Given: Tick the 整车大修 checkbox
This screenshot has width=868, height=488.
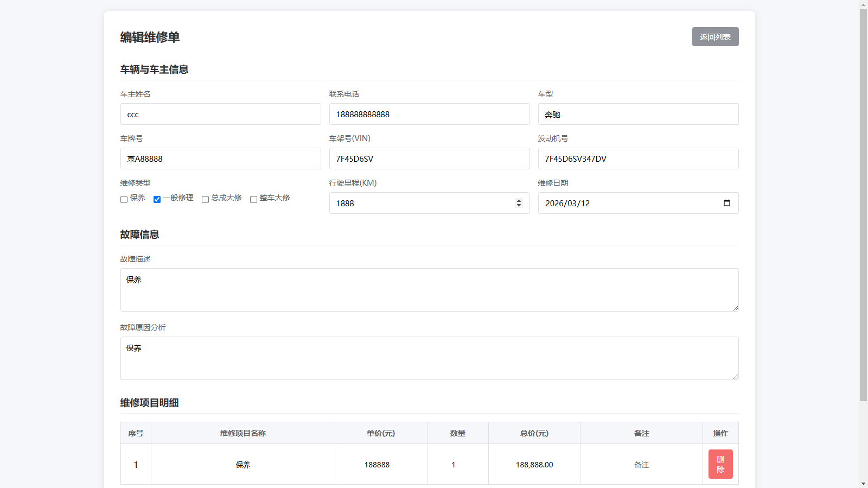Looking at the screenshot, I should [x=253, y=199].
